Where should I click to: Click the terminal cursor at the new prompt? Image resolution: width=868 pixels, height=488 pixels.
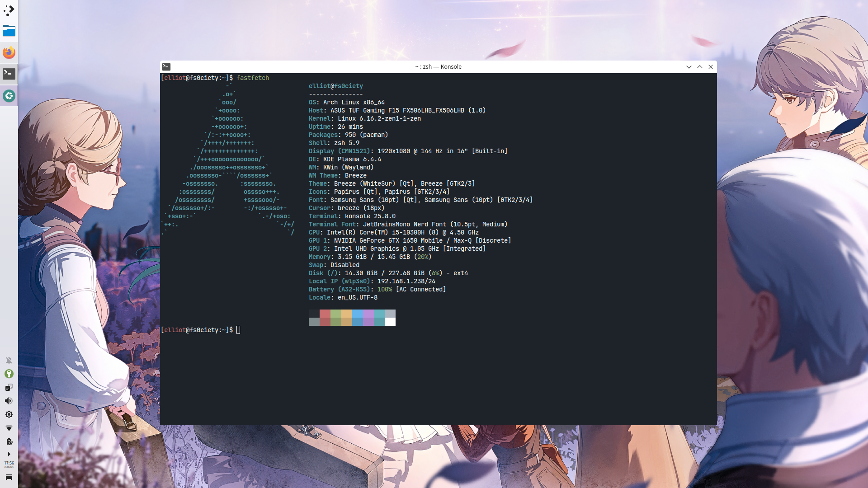(238, 330)
